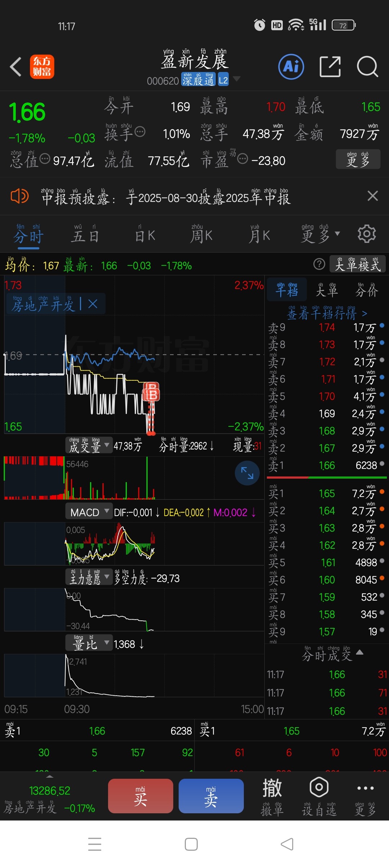Tap the 市盈 info icon

point(243,158)
